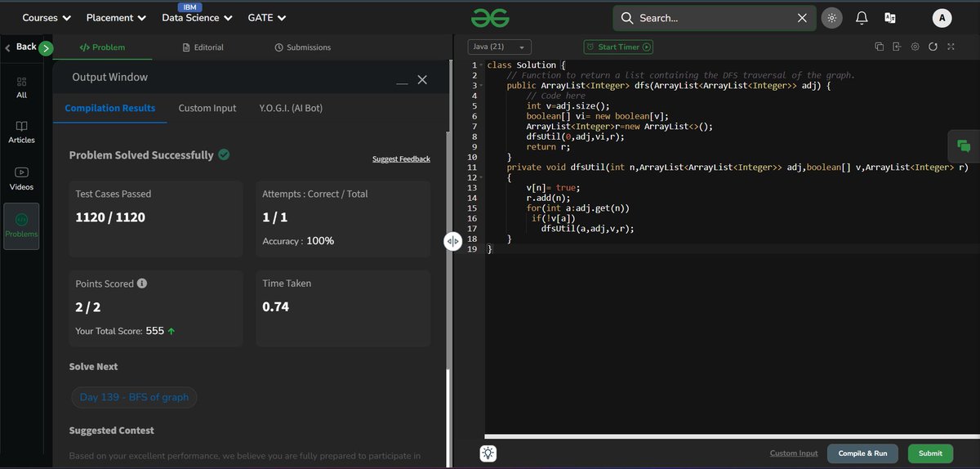
Task: Click the export code icon in editor toolbar
Action: [897, 47]
